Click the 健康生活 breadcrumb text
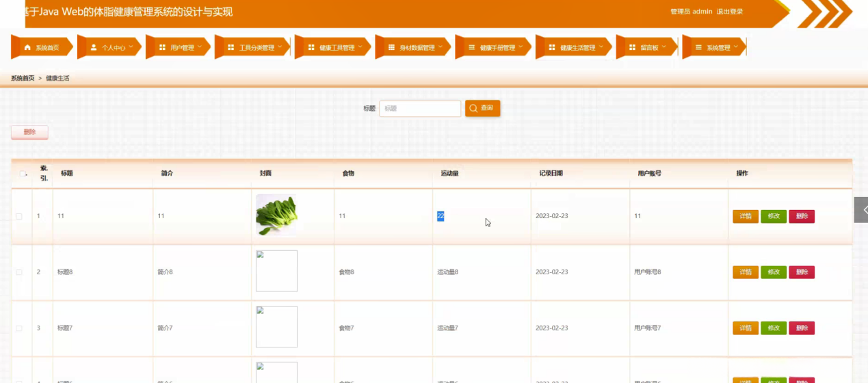 (57, 78)
